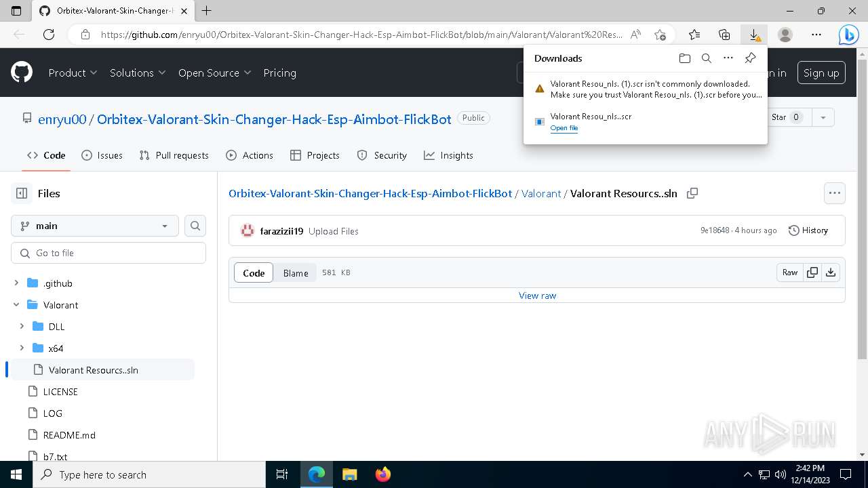The height and width of the screenshot is (488, 868).
Task: Expand the Product menu
Action: click(73, 73)
